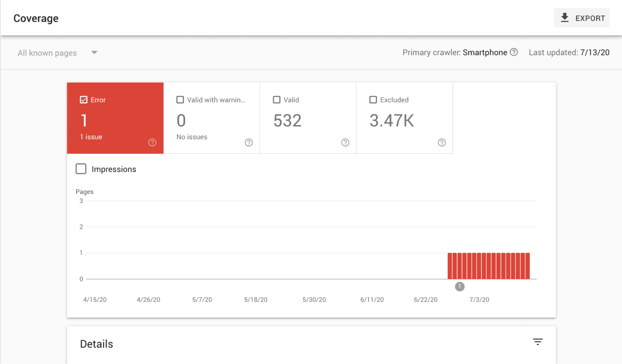Open the Error status help icon

152,142
